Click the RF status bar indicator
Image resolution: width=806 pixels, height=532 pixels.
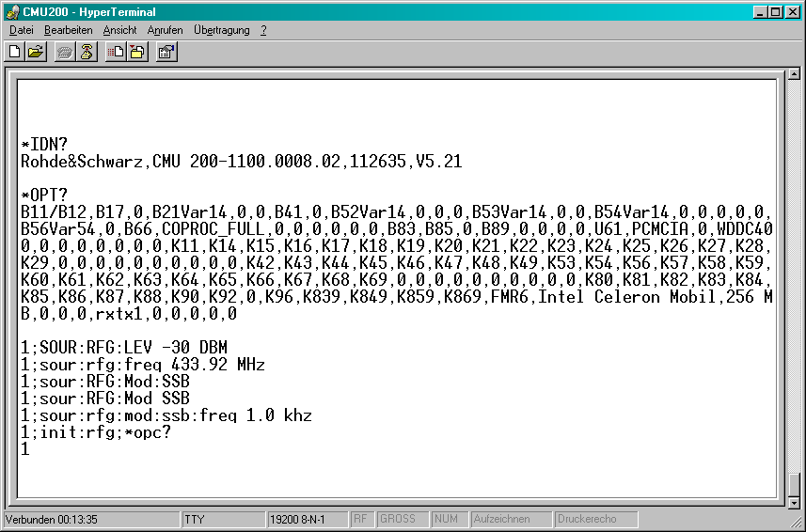click(362, 519)
